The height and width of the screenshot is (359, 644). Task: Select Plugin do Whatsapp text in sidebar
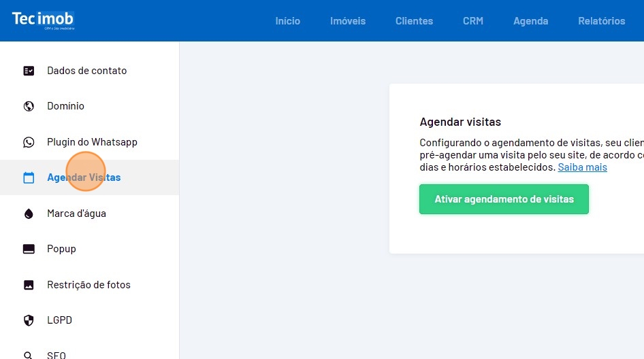92,142
